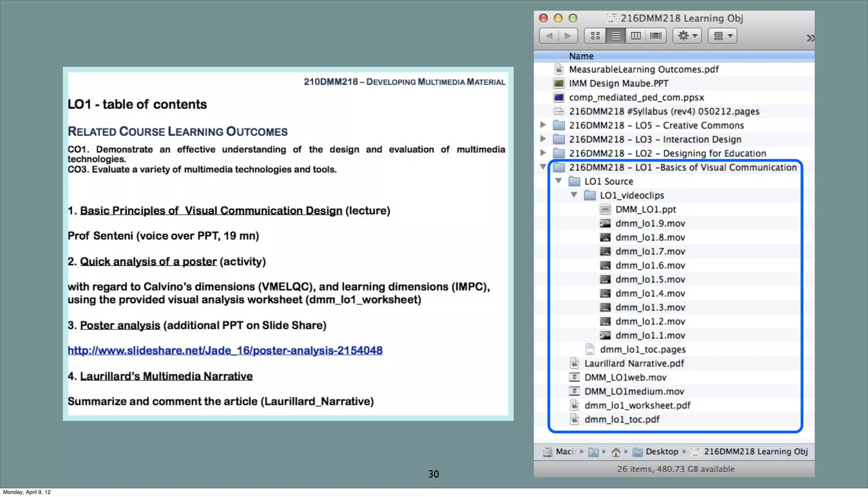Click the Name column header
This screenshot has height=497, width=868.
click(581, 56)
